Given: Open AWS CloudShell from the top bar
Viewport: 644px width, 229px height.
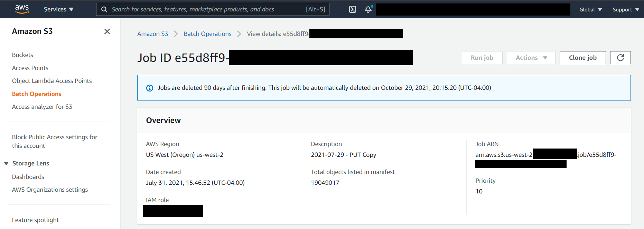Looking at the screenshot, I should (x=352, y=9).
